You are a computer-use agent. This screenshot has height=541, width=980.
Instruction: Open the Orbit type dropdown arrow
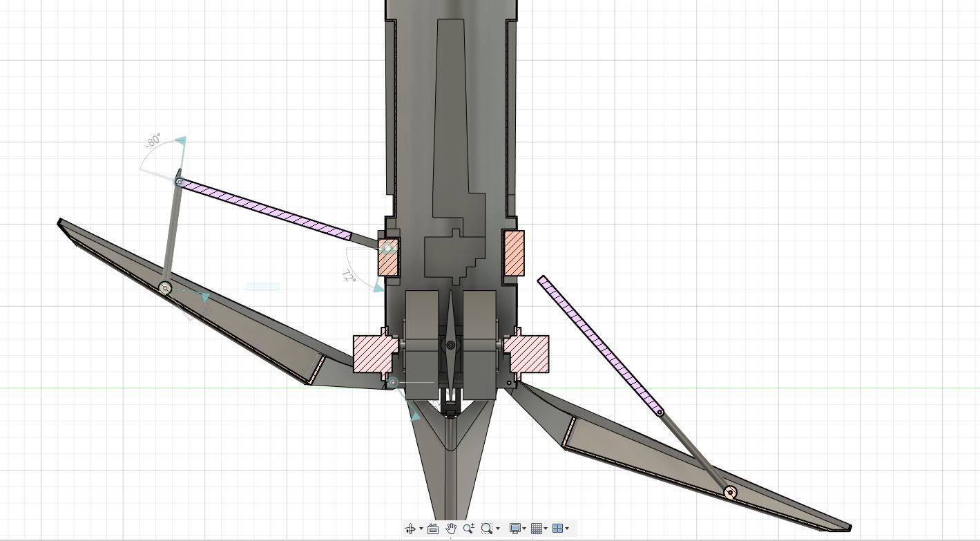pos(421,529)
